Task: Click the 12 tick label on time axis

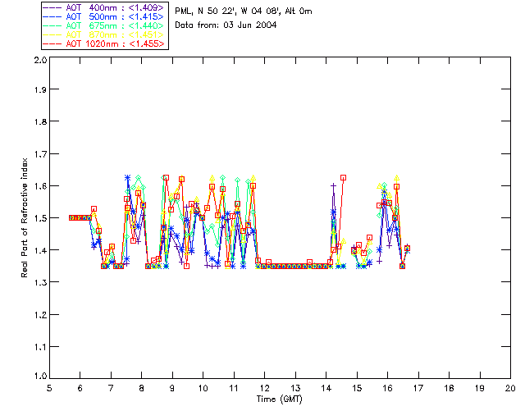Action: pyautogui.click(x=265, y=388)
